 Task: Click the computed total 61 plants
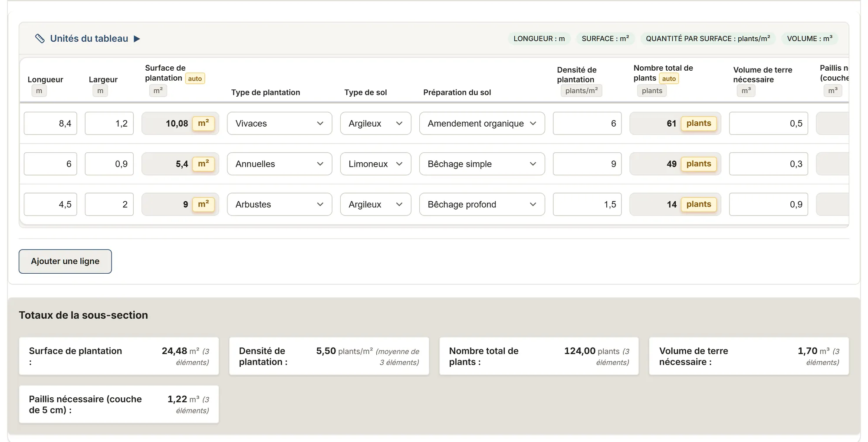(x=675, y=123)
